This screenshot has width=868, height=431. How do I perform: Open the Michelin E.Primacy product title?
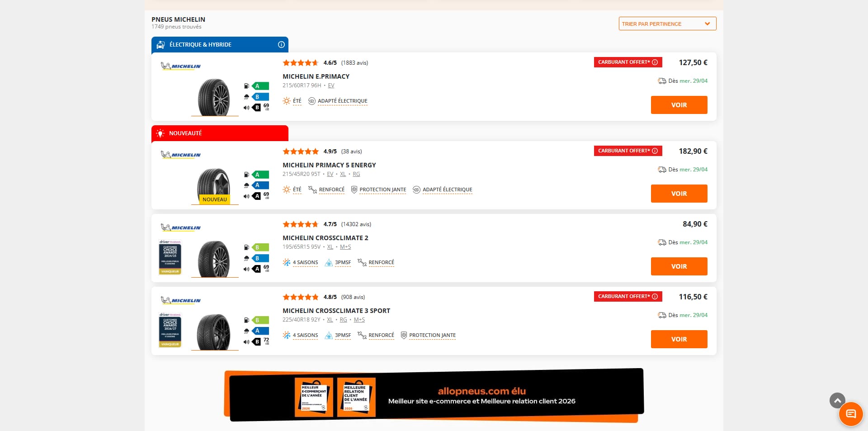pyautogui.click(x=316, y=76)
